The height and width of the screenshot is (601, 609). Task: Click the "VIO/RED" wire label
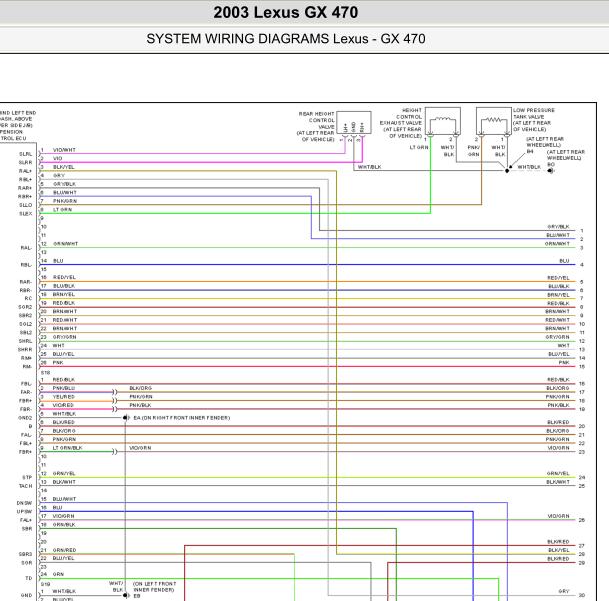pos(63,405)
